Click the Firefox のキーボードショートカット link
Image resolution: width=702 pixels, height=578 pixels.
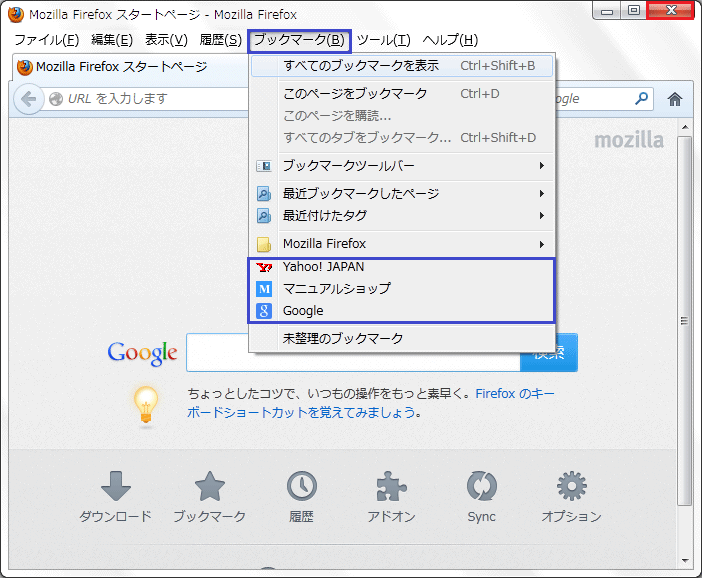tap(371, 403)
